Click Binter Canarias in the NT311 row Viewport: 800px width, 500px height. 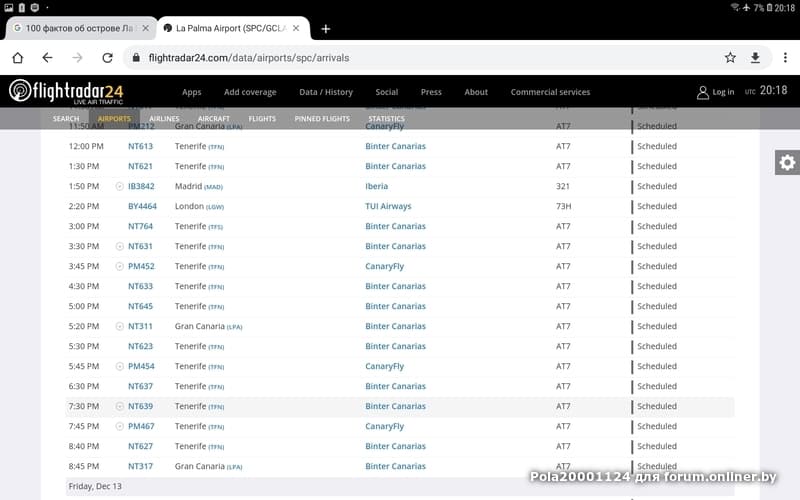click(x=395, y=327)
